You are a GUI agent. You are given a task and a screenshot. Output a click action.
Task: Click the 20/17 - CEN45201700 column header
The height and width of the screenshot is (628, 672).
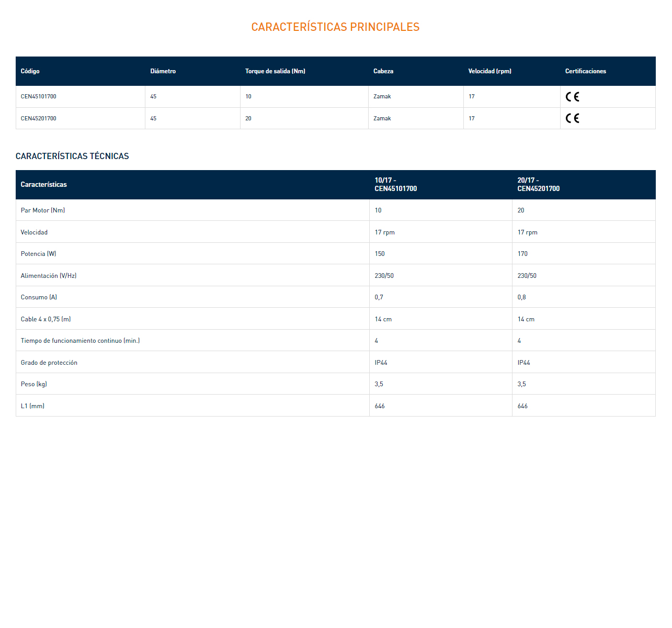point(538,185)
